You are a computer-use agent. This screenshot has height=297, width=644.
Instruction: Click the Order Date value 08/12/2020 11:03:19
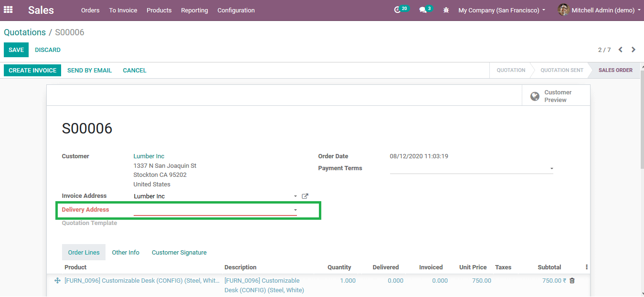pos(419,156)
